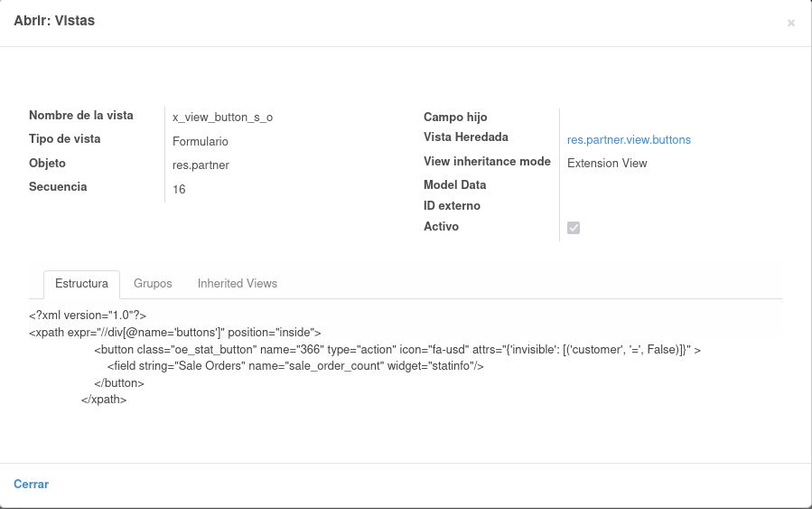Image resolution: width=812 pixels, height=509 pixels.
Task: Click the Formulario view type value
Action: point(201,142)
